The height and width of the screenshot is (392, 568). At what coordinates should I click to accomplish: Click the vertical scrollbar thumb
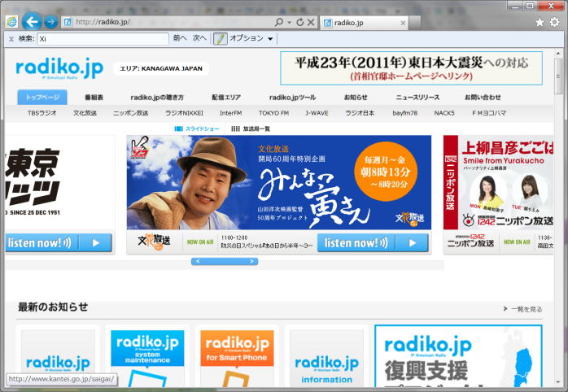tap(558, 76)
